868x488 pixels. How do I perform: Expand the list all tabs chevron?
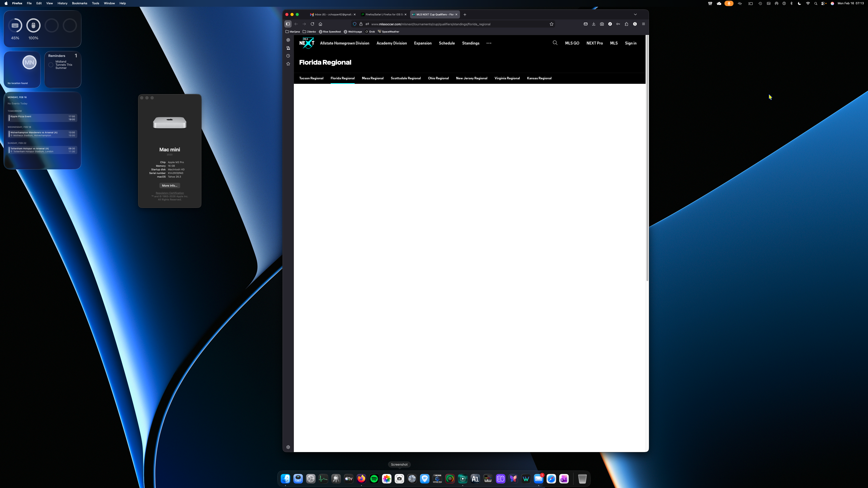tap(635, 14)
